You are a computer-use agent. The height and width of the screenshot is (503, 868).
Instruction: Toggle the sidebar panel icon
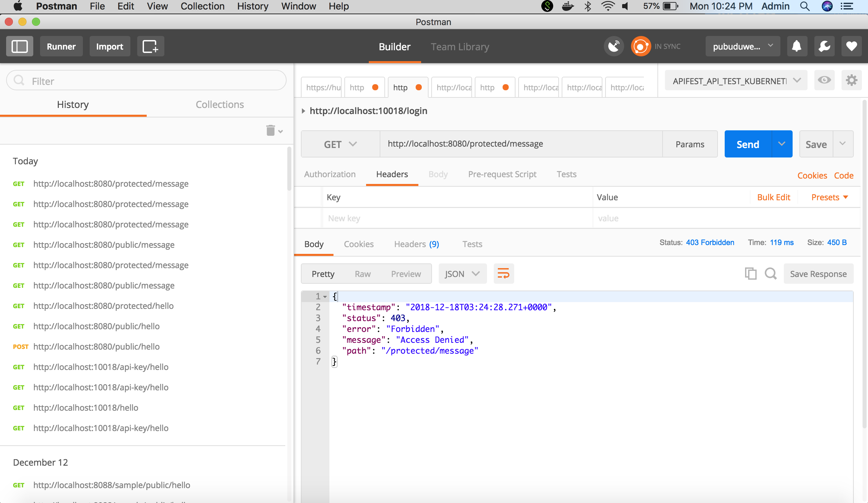point(20,46)
